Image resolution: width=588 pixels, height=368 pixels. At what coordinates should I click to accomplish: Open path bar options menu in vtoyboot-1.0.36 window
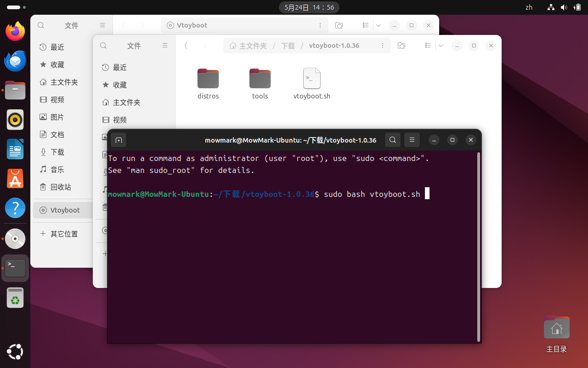383,46
